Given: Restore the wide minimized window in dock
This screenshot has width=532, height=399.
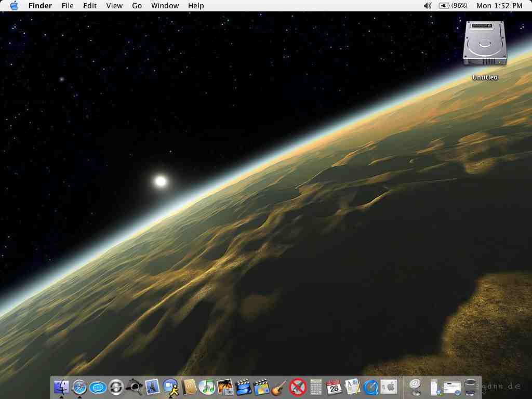Looking at the screenshot, I should pos(452,388).
